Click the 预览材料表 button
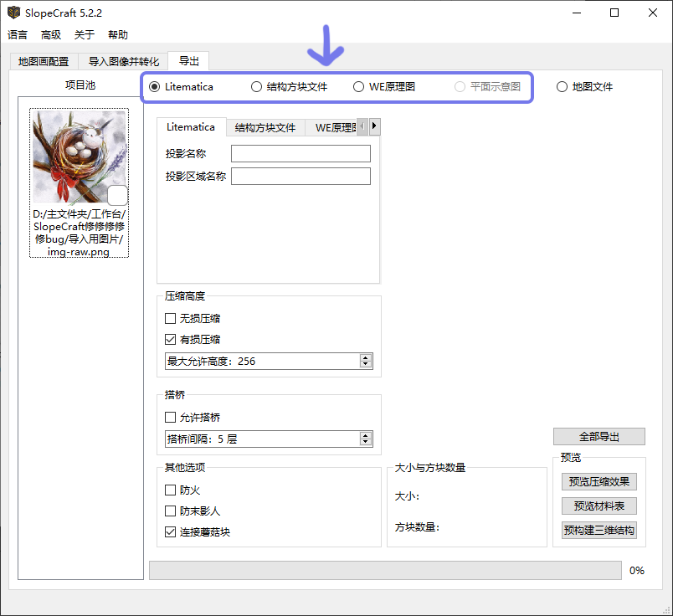Image resolution: width=673 pixels, height=616 pixels. point(599,506)
